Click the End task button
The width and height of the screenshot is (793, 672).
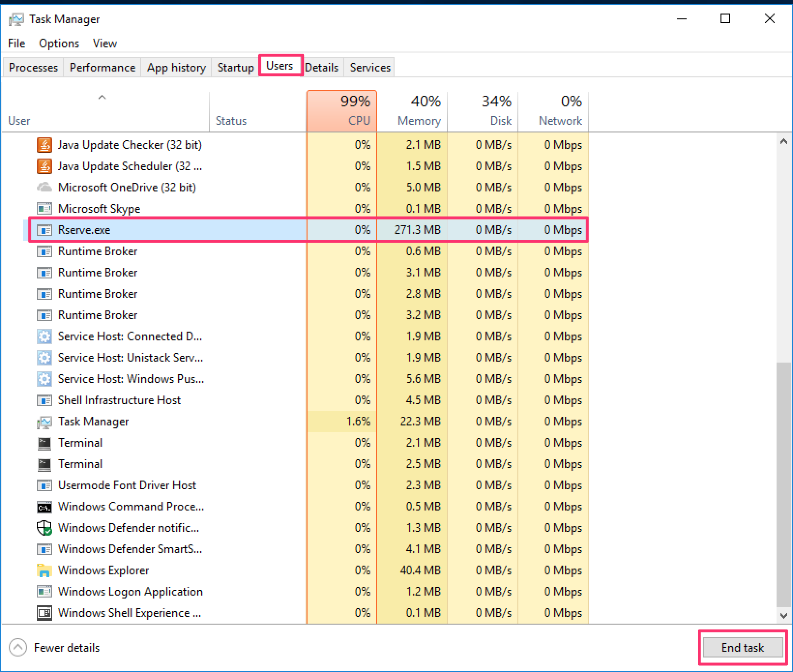pyautogui.click(x=743, y=648)
